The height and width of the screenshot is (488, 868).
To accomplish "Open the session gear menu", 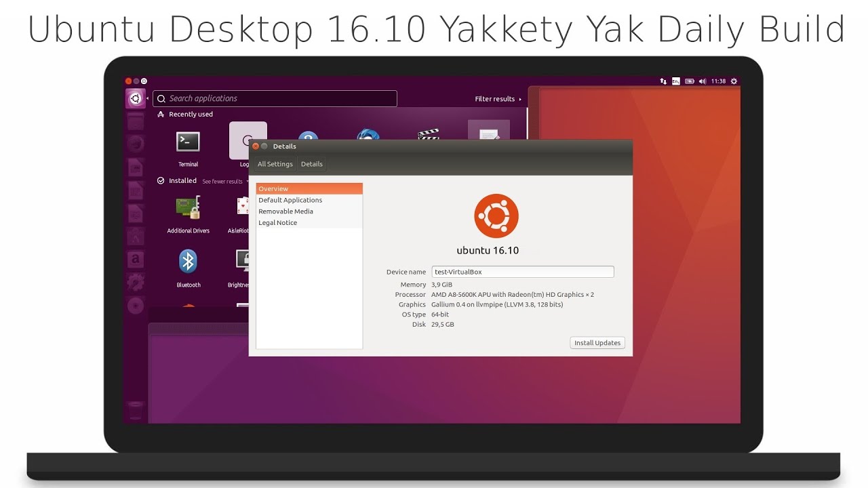I will [734, 81].
